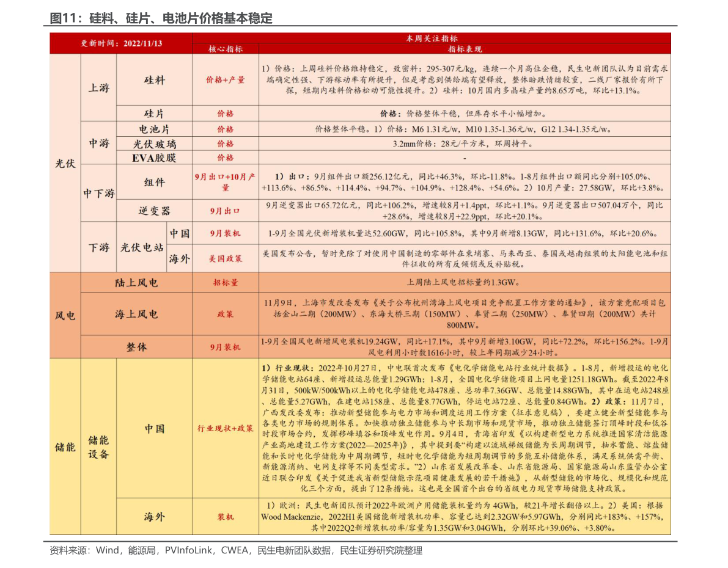The width and height of the screenshot is (728, 568).
Task: Click the "装机" indicator in 储能 海外 row
Action: point(225,517)
